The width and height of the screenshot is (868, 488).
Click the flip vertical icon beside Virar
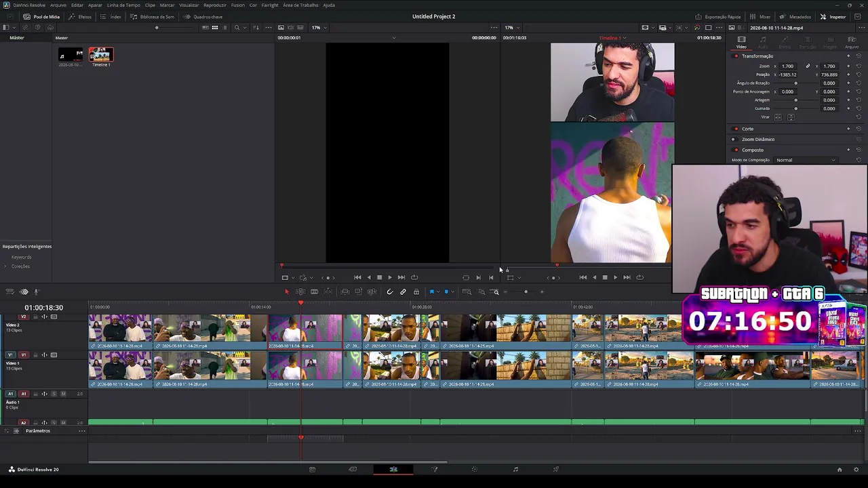791,117
